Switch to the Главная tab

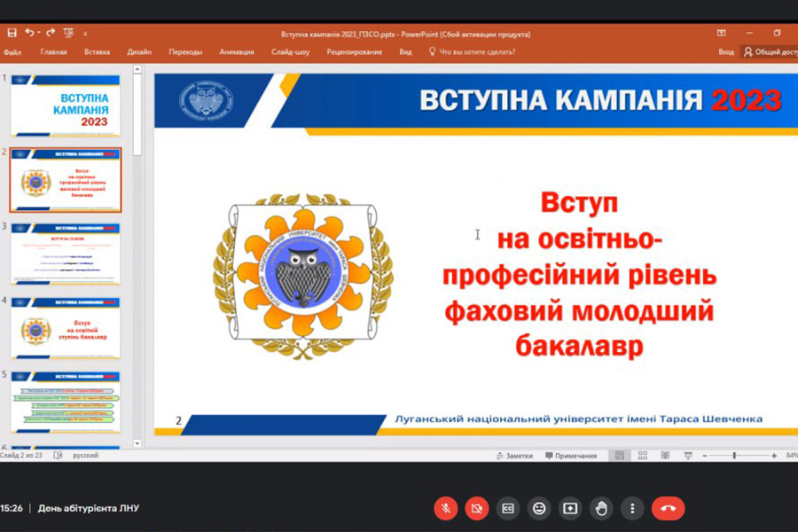[x=53, y=52]
